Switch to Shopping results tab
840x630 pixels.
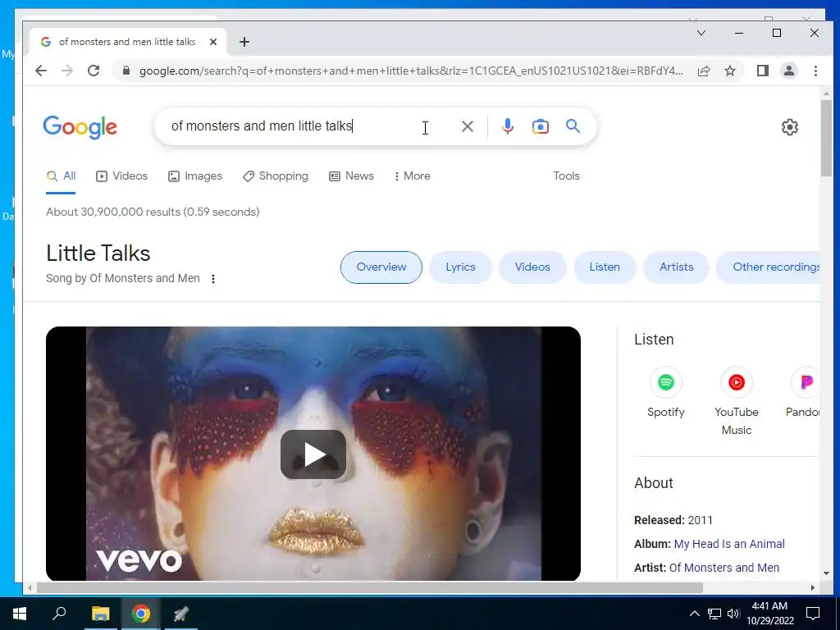[276, 176]
